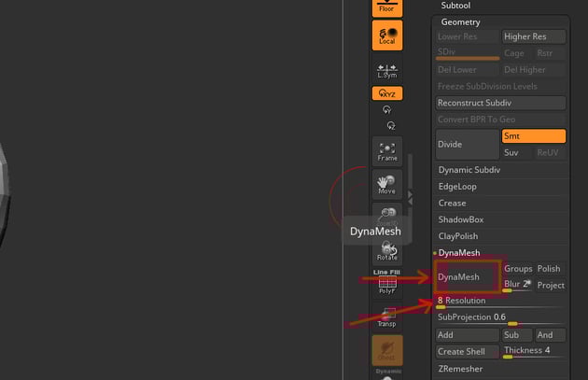Adjust the SubProjection slider

500,318
